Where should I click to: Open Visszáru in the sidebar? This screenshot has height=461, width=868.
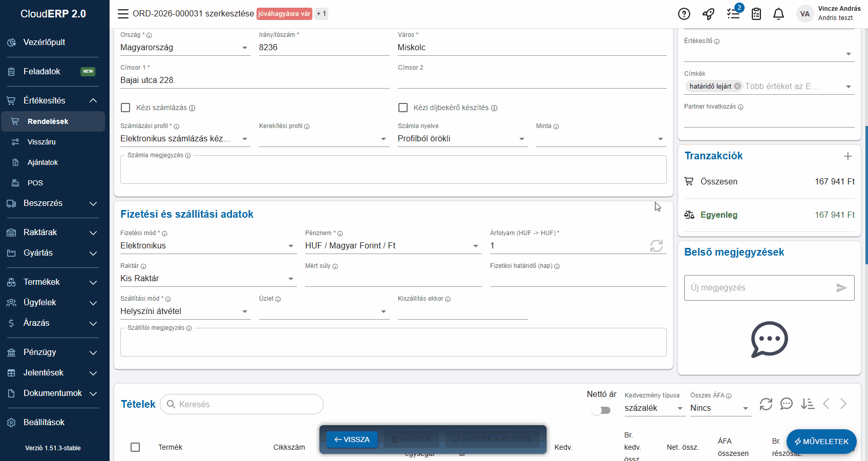pos(41,142)
